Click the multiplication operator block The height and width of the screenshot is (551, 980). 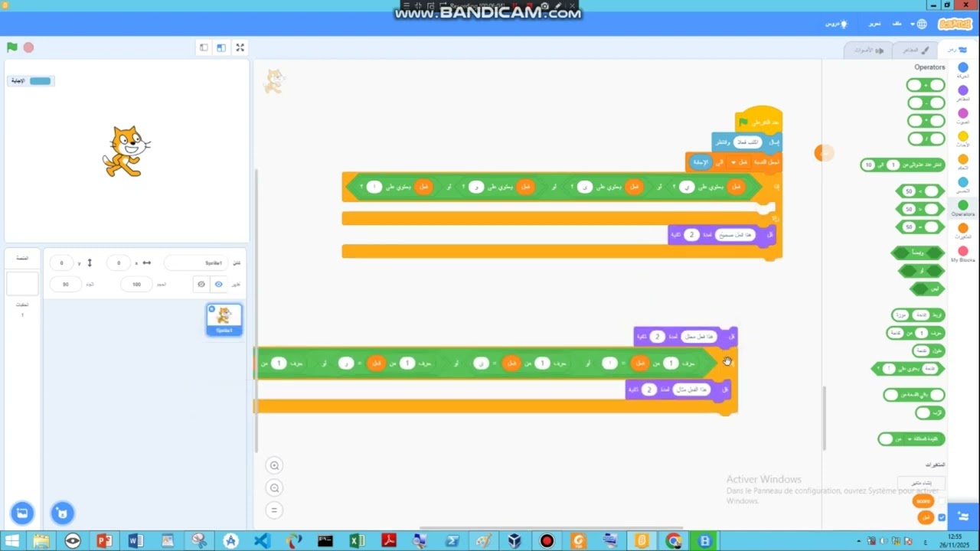pos(926,121)
